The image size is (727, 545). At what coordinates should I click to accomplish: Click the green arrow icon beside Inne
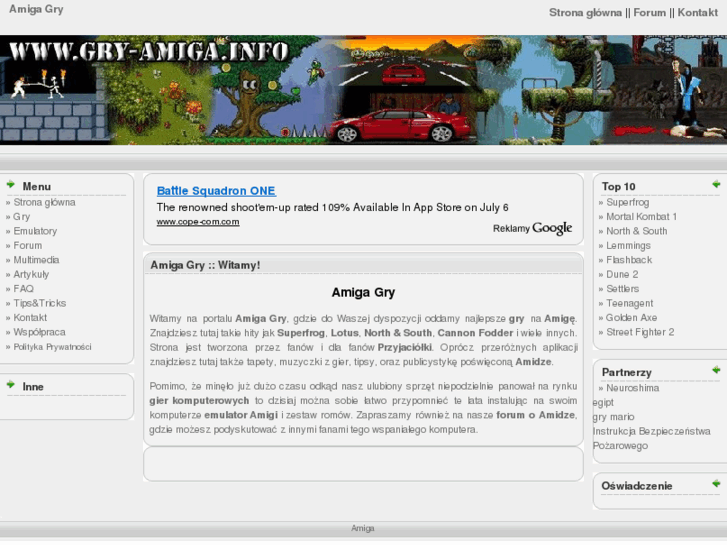11,385
